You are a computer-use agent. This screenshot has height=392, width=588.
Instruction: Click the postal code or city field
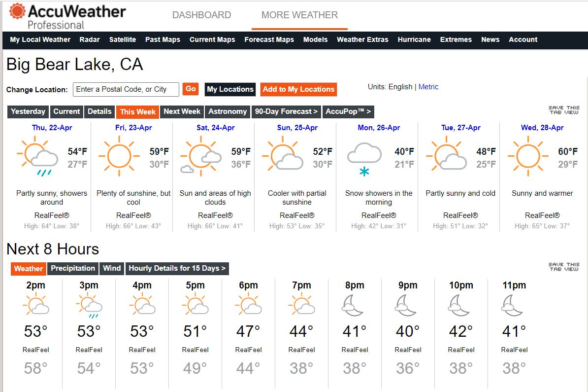(126, 89)
